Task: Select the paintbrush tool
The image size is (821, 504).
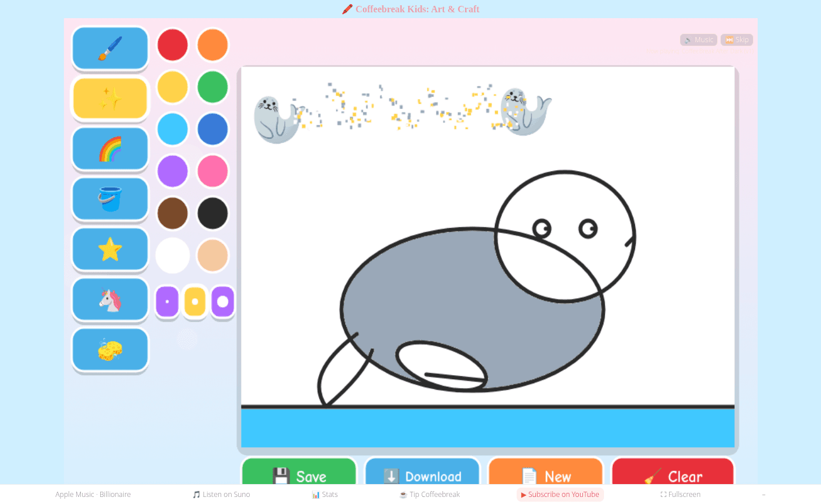Action: point(110,48)
